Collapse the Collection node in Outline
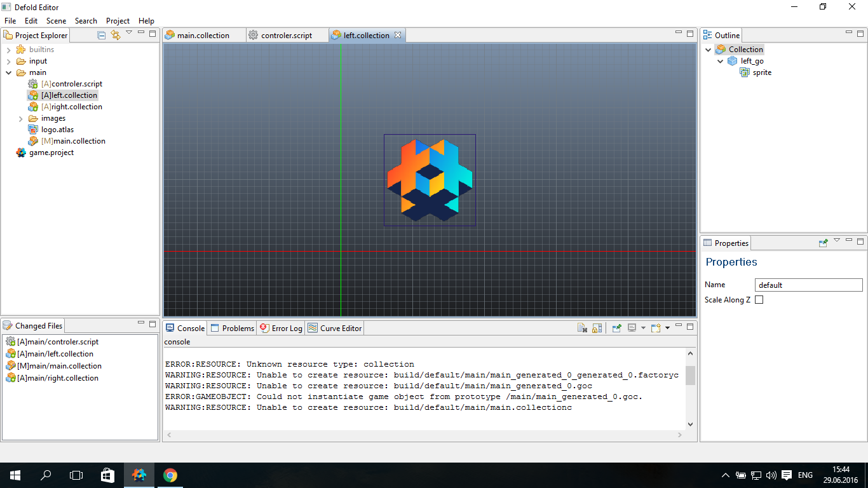868x488 pixels. (709, 50)
